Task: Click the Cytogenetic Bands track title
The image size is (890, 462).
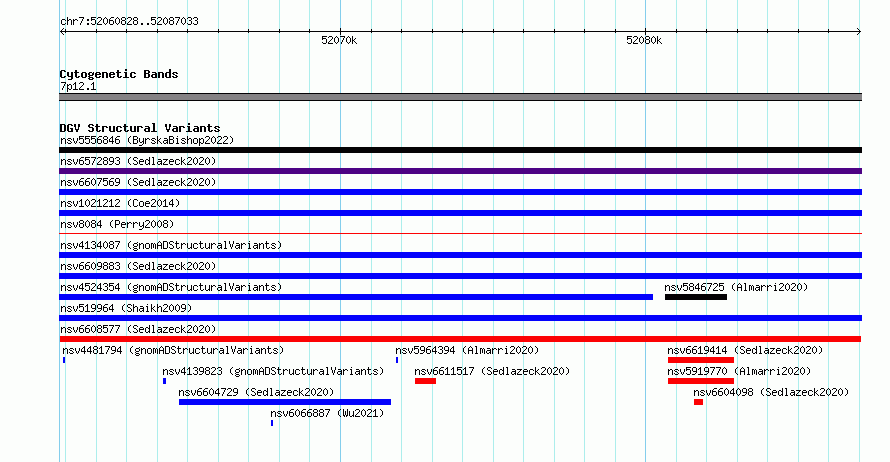Action: pyautogui.click(x=119, y=74)
